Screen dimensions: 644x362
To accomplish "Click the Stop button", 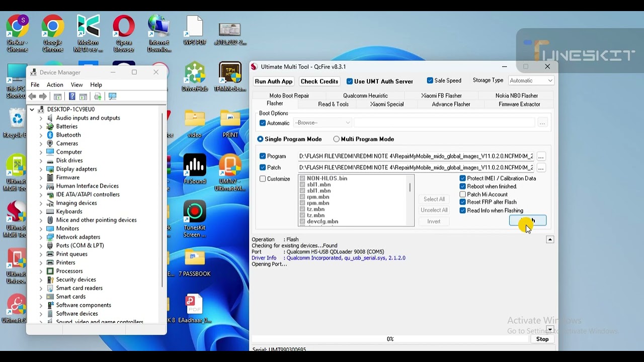I will point(542,339).
